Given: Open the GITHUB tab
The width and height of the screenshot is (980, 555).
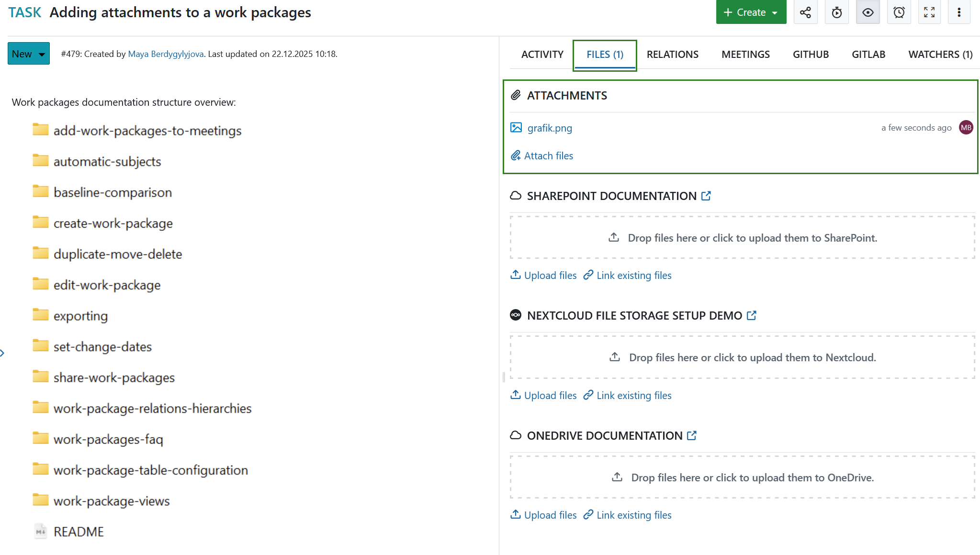Looking at the screenshot, I should coord(811,54).
